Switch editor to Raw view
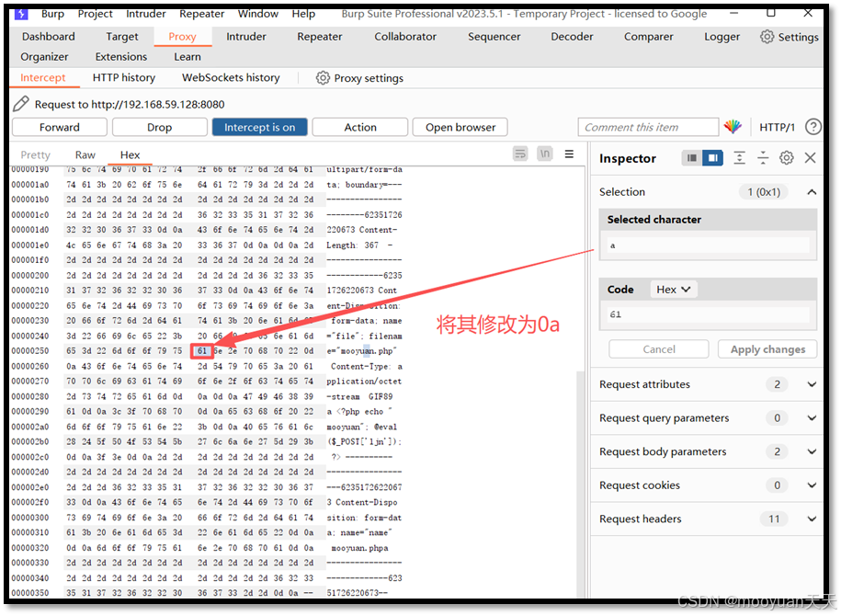Viewport: 841px width, 616px height. [85, 154]
